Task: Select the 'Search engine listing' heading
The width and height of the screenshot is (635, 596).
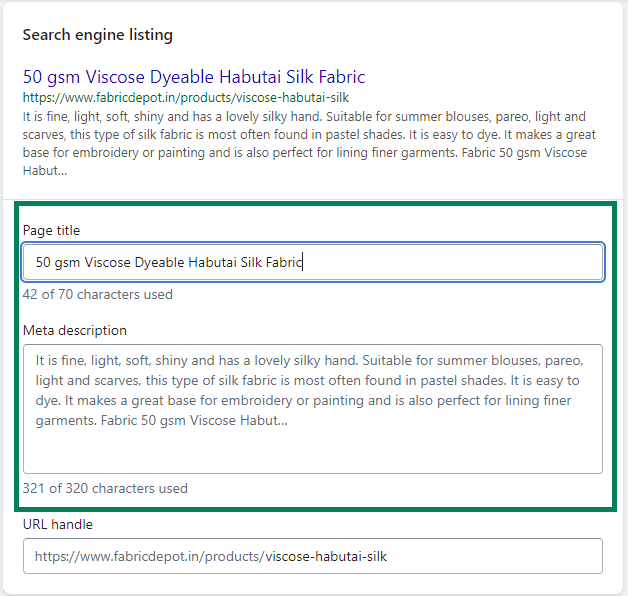Action: (98, 35)
